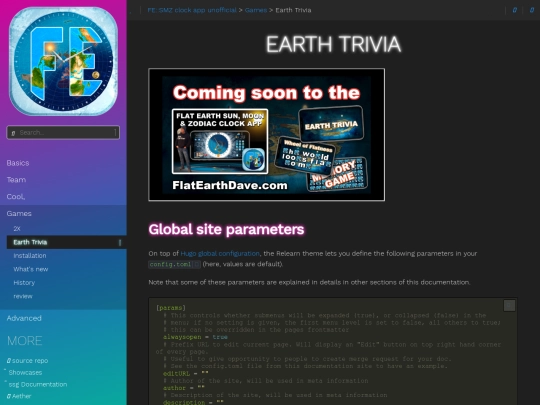Clear the search with the box's right icon
The image size is (540, 405).
pos(115,133)
